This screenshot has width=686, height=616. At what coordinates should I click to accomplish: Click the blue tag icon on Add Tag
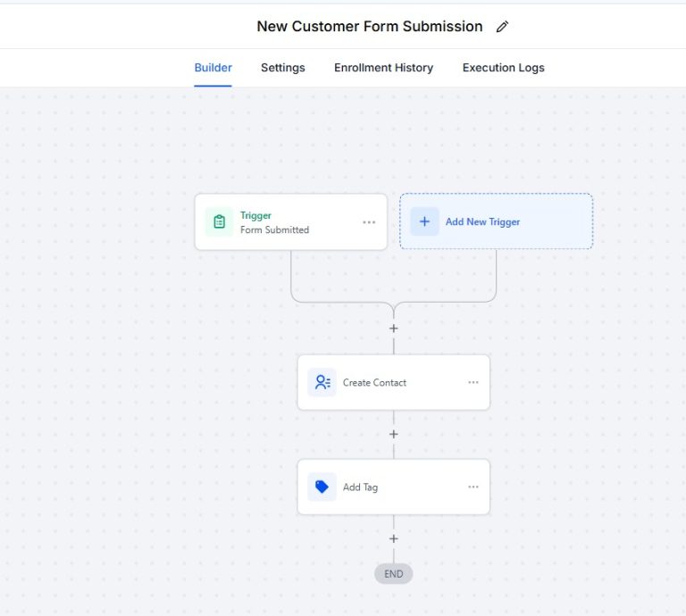tap(322, 487)
